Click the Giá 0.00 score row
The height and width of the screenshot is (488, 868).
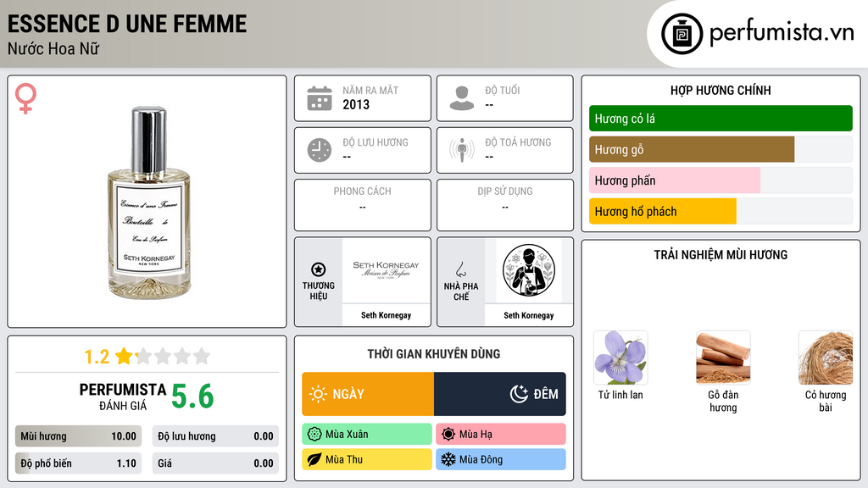215,463
